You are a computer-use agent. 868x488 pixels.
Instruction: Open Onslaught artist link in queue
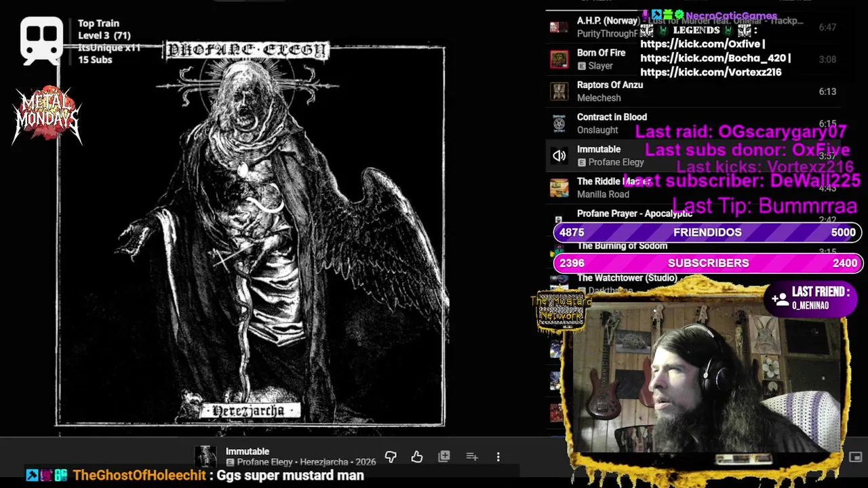[x=597, y=130]
